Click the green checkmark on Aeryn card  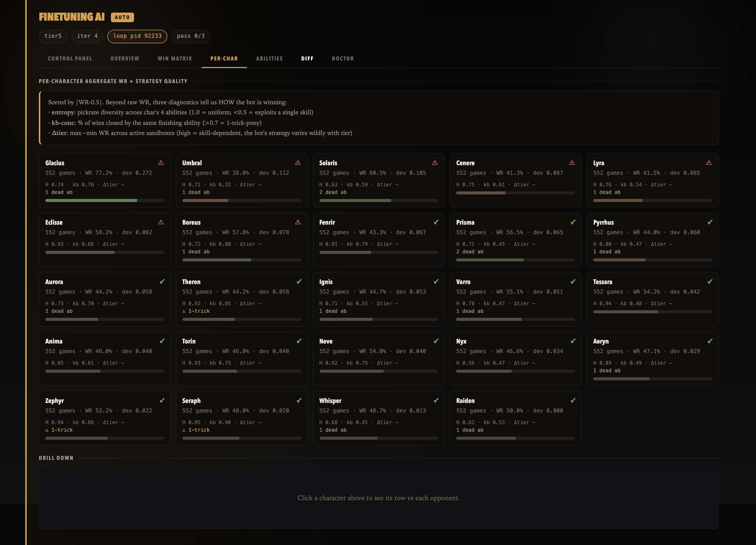click(x=710, y=341)
